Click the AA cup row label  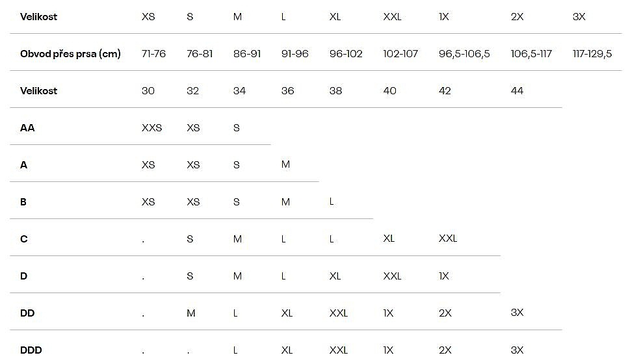coord(27,128)
